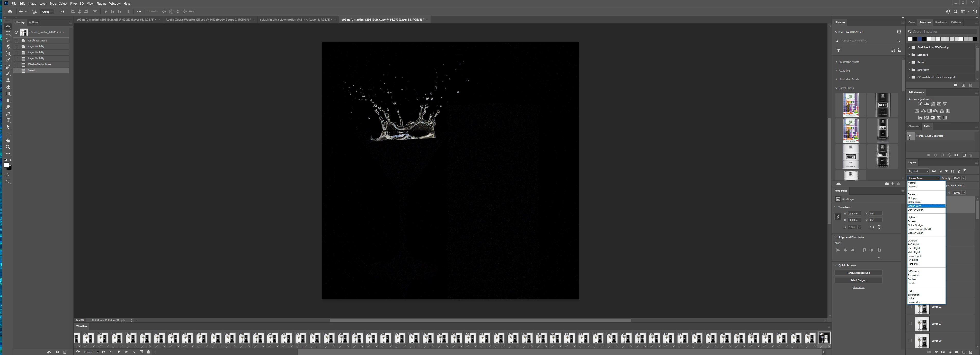Select the Hand tool
Viewport: 980px width, 355px height.
coord(8,141)
